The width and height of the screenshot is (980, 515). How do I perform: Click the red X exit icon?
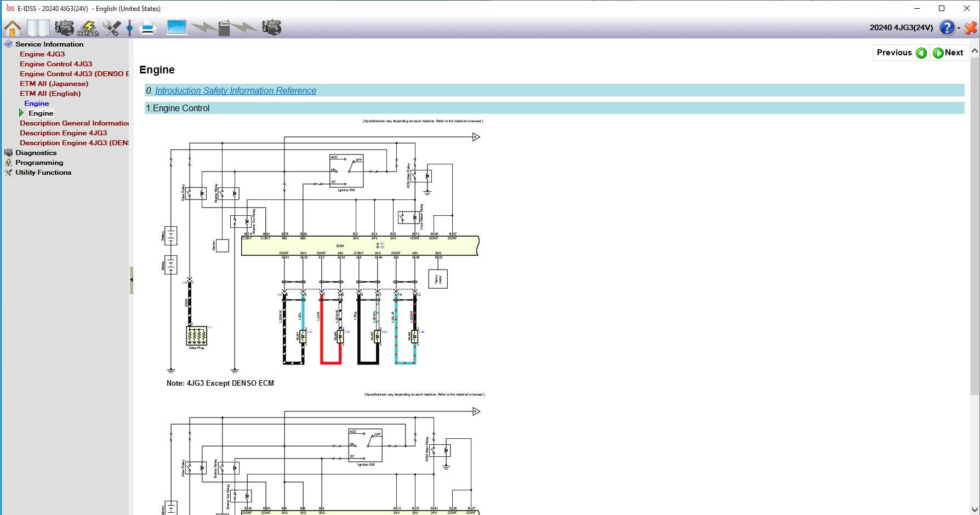tap(970, 28)
